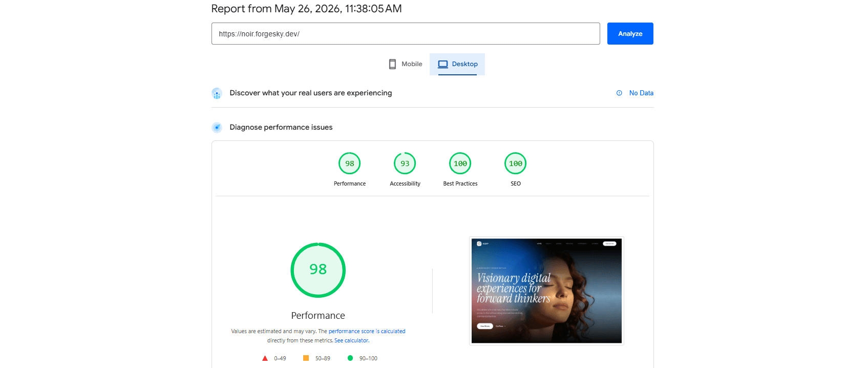Click the large Performance heading below the gauge
This screenshot has height=368, width=868.
click(x=318, y=316)
